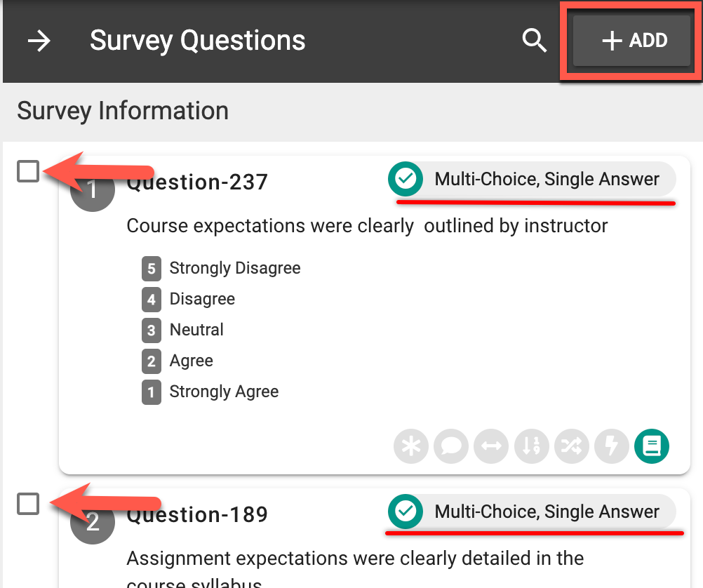Image resolution: width=703 pixels, height=588 pixels.
Task: Click the lightning bolt icon on Question-237
Action: (x=612, y=447)
